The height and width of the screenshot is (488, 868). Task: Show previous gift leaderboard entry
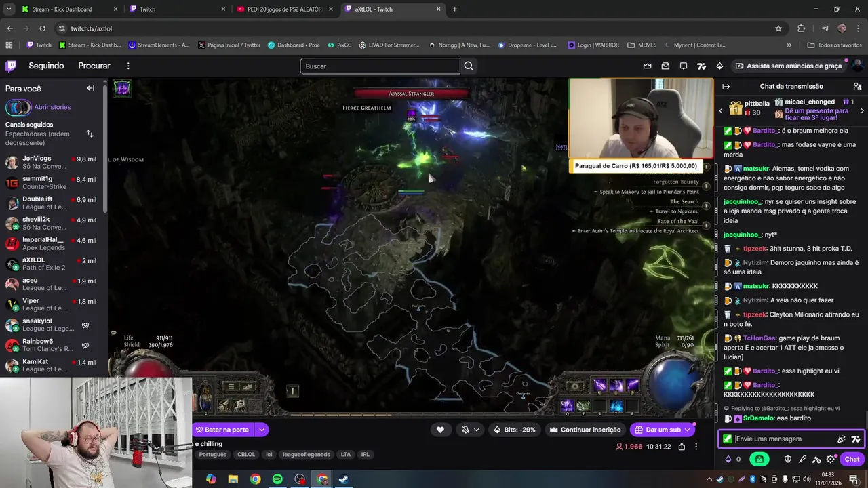click(x=721, y=110)
